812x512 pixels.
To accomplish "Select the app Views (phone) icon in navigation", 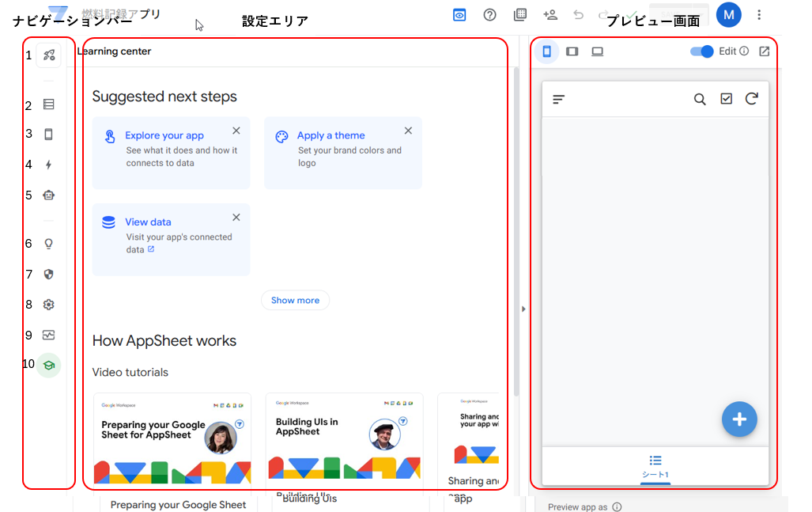I will (x=48, y=134).
